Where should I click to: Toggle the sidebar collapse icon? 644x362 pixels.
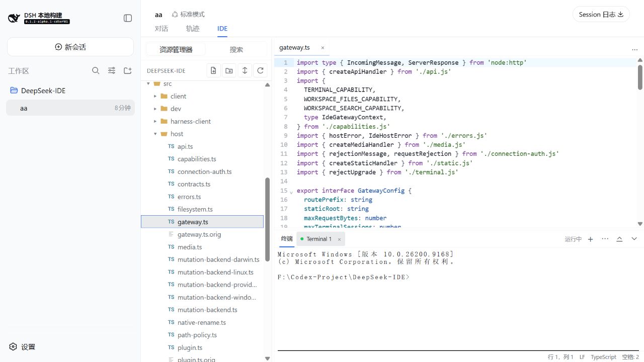click(x=128, y=18)
